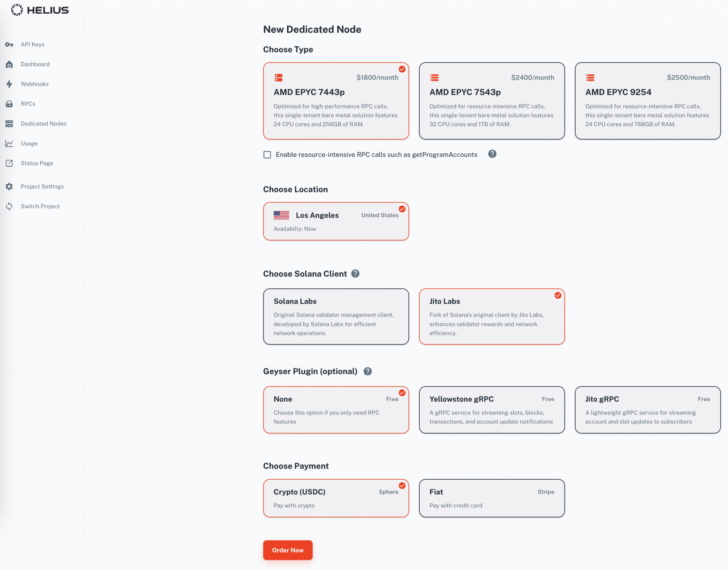The height and width of the screenshot is (570, 728).
Task: Show Geyser Plugin help tooltip icon
Action: click(367, 371)
